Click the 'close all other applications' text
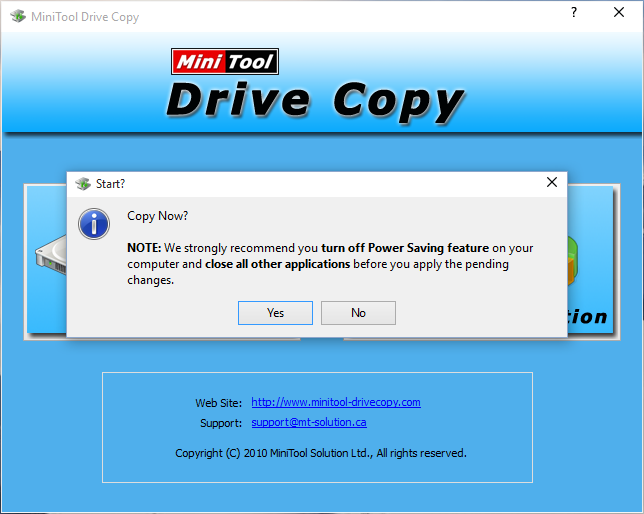644x514 pixels. pyautogui.click(x=278, y=264)
